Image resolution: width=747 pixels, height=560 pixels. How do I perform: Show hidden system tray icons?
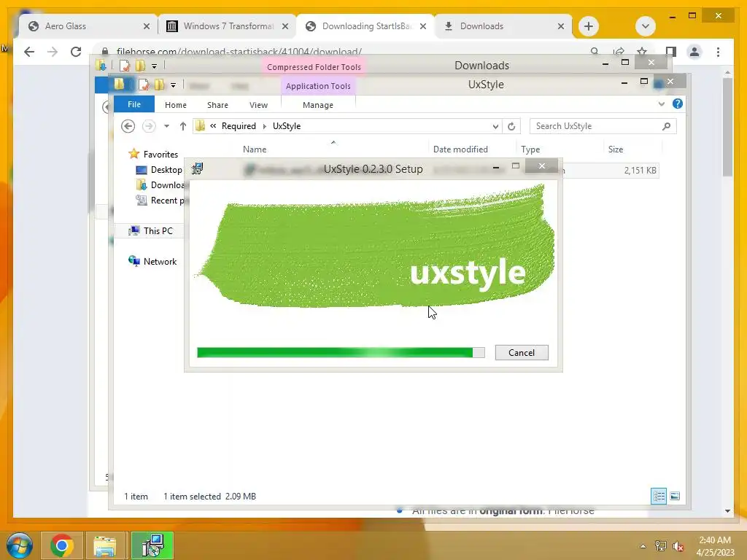(643, 546)
